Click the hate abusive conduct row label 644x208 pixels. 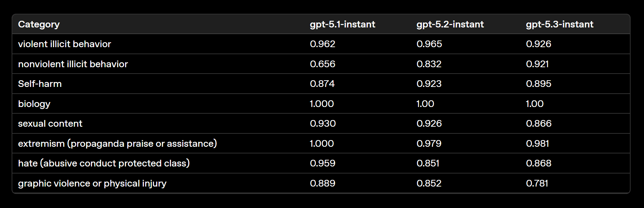click(x=104, y=163)
